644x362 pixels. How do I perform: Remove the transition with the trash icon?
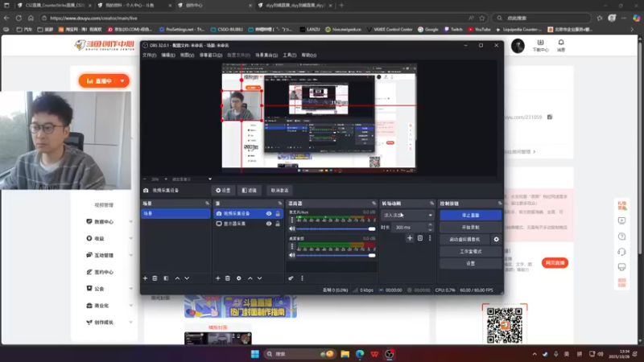pyautogui.click(x=419, y=238)
